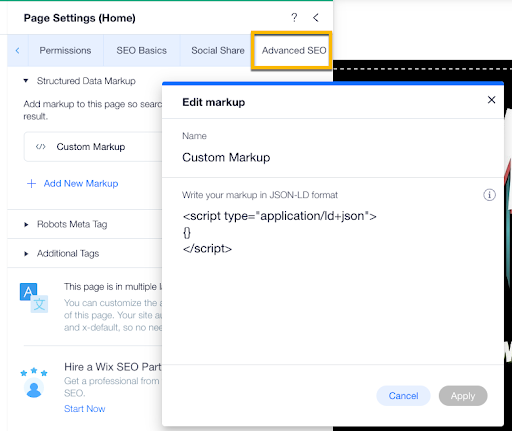Click the multilingual translation icon
Image resolution: width=512 pixels, height=431 pixels.
click(x=34, y=298)
